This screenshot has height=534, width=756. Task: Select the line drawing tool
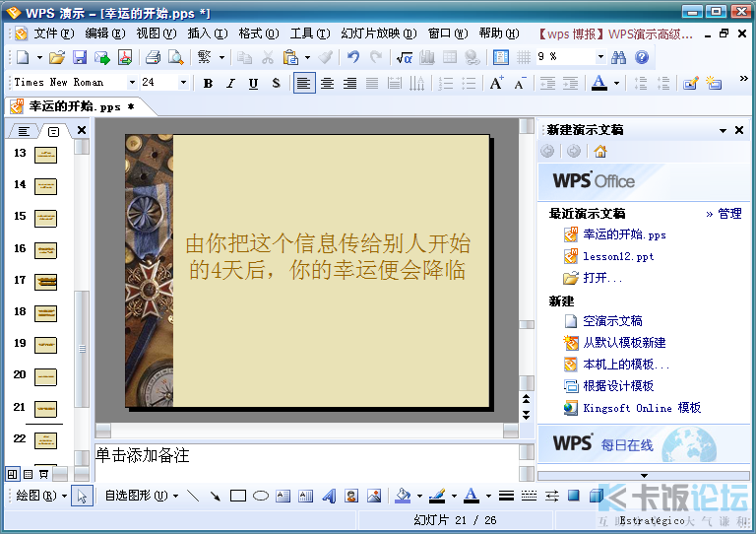coord(193,496)
